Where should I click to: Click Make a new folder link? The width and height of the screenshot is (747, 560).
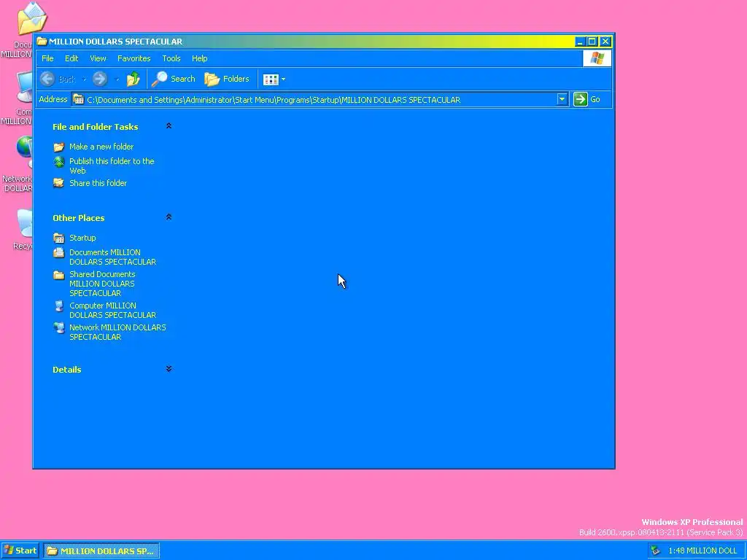click(101, 147)
